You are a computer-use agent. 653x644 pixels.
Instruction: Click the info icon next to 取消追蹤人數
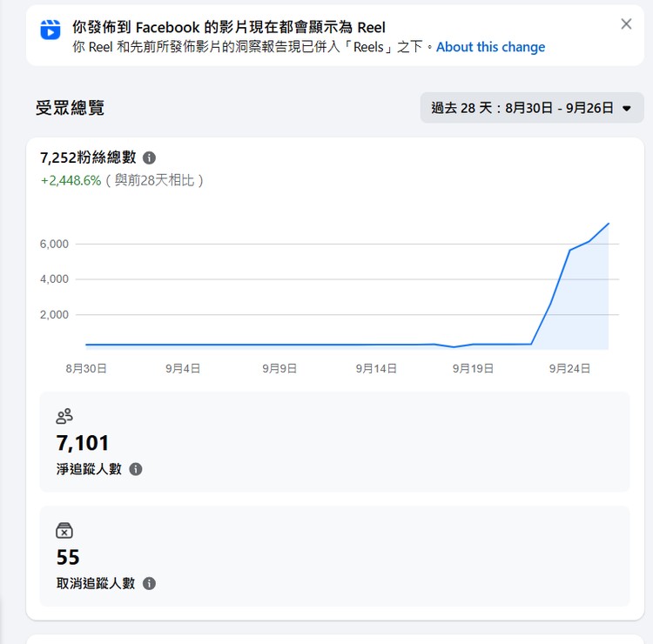click(x=149, y=584)
